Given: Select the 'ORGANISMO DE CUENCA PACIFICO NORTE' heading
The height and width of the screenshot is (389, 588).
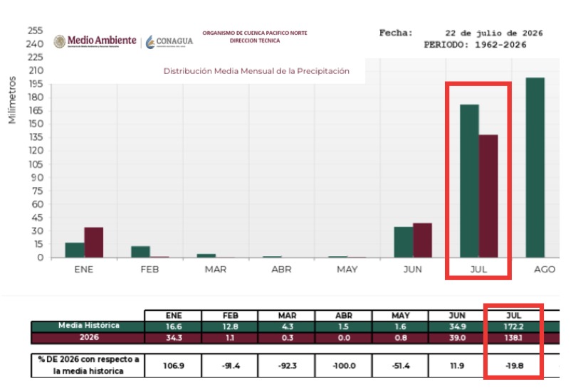Looking at the screenshot, I should [255, 33].
